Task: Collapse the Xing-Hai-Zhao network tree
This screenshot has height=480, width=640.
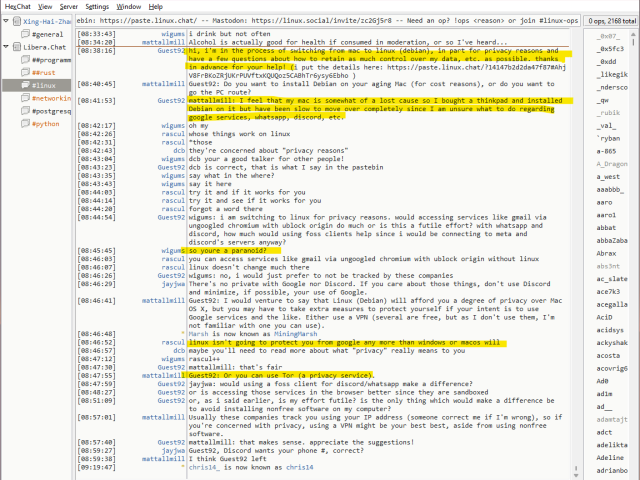Action: [x=6, y=20]
